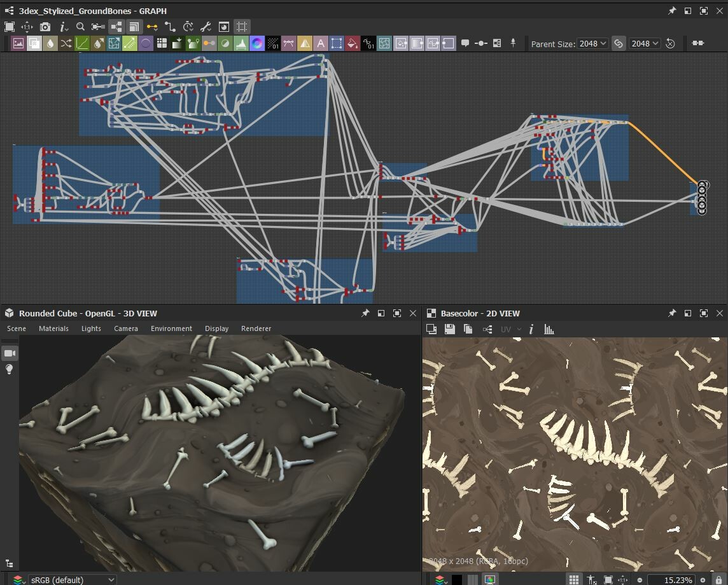This screenshot has height=585, width=728.
Task: Open the Environment menu
Action: [171, 328]
